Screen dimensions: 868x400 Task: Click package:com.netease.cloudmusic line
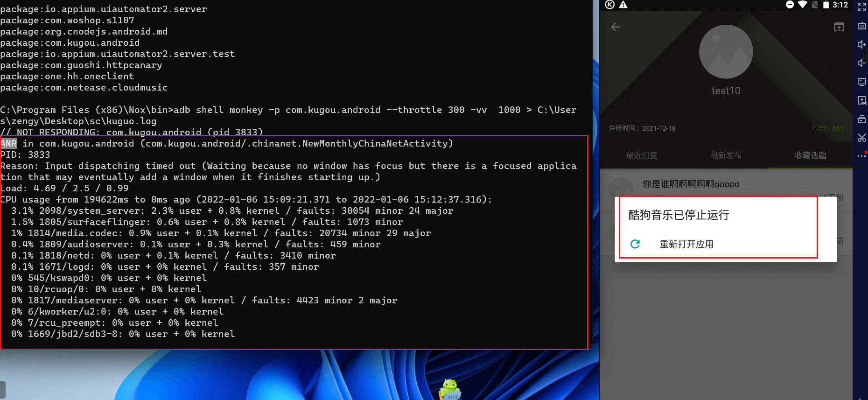pos(84,87)
